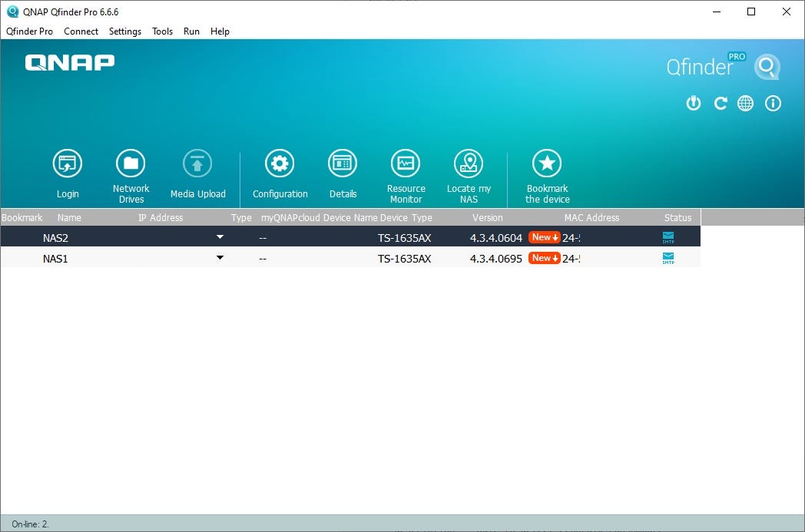This screenshot has height=532, width=805.
Task: Click the Login toolbar icon
Action: (x=68, y=164)
